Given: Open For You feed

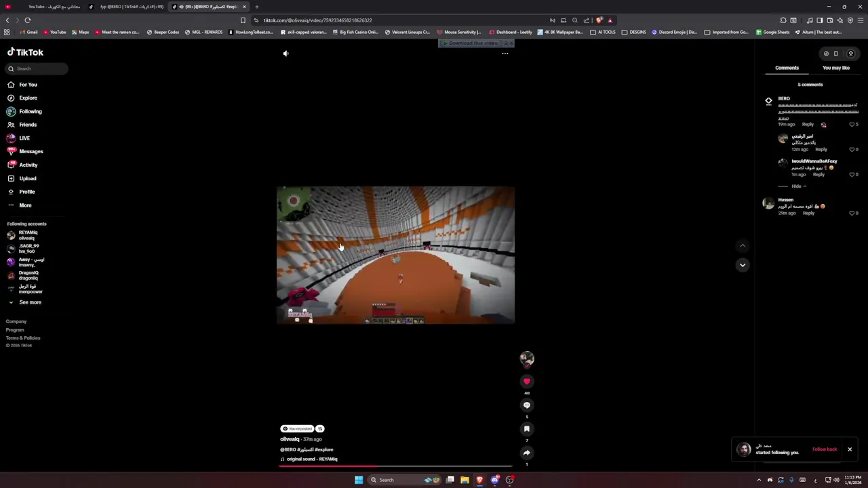Looking at the screenshot, I should (x=28, y=85).
